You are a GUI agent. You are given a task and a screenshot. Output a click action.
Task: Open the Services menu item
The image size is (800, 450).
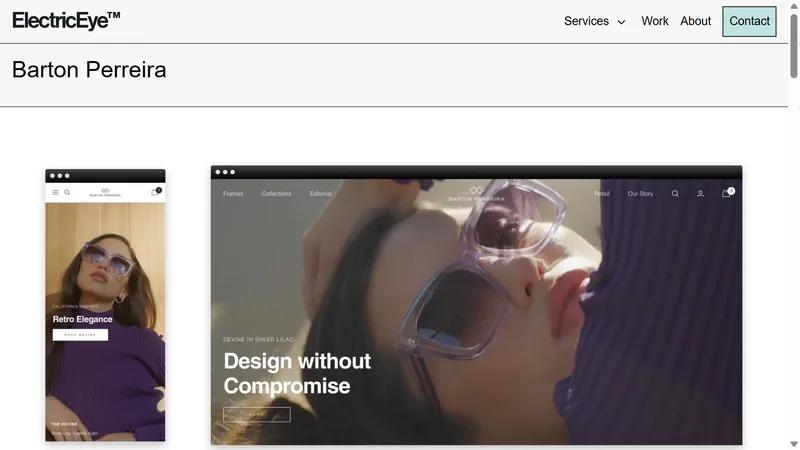(586, 21)
